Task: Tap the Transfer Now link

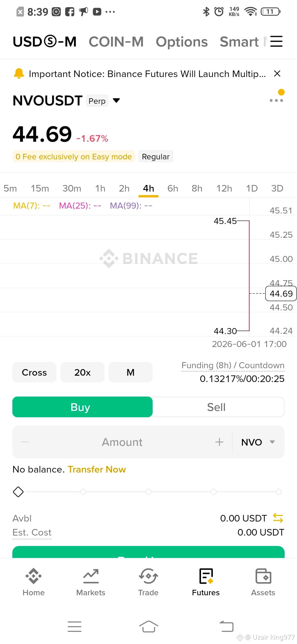Action: tap(97, 469)
